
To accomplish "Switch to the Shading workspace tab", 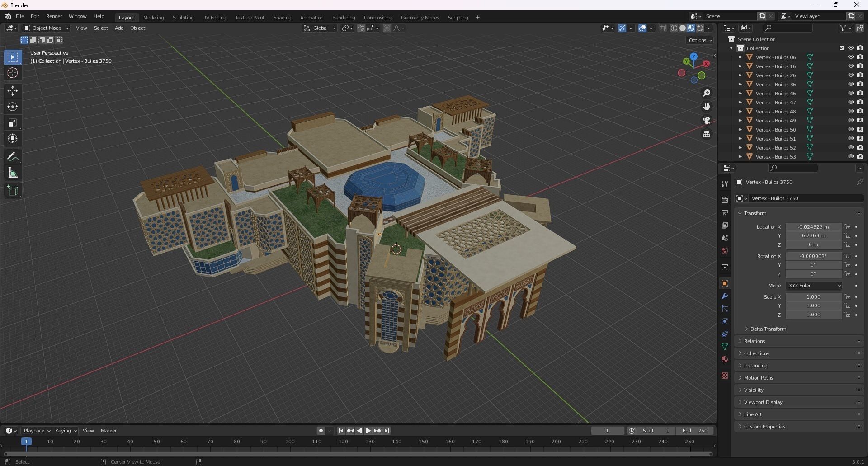I will tap(282, 18).
